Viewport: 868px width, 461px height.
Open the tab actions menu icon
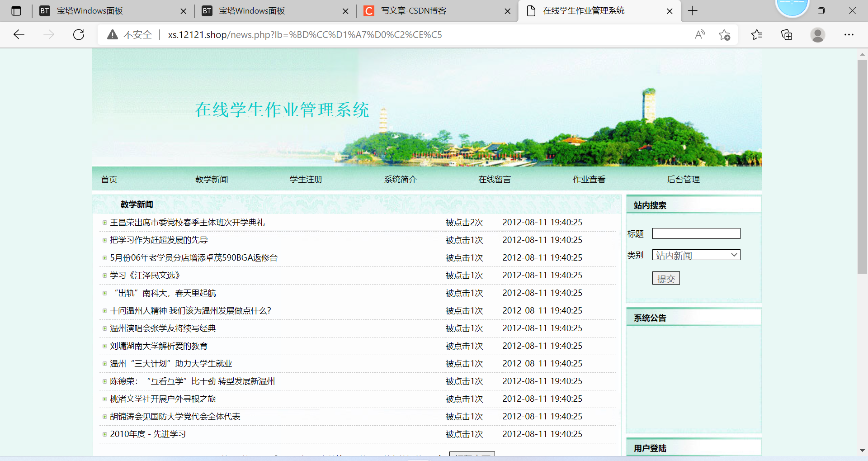[x=16, y=11]
